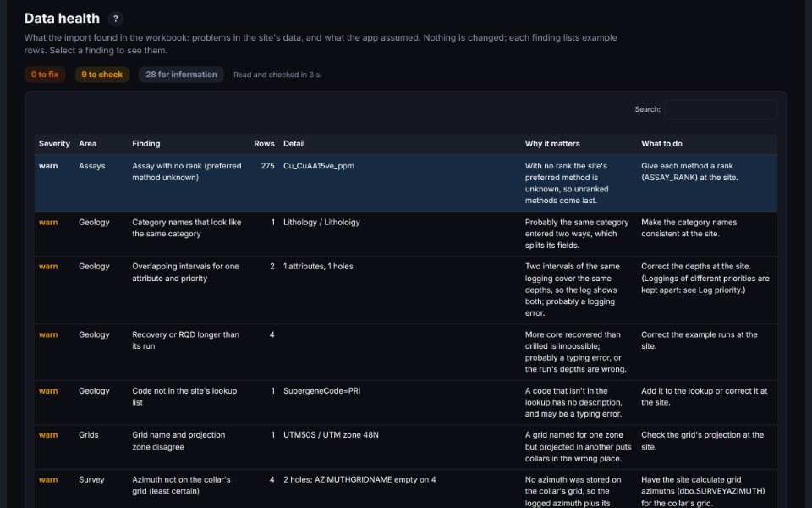Show the '28 for information' findings
Screen dimensions: 812x508
(181, 75)
